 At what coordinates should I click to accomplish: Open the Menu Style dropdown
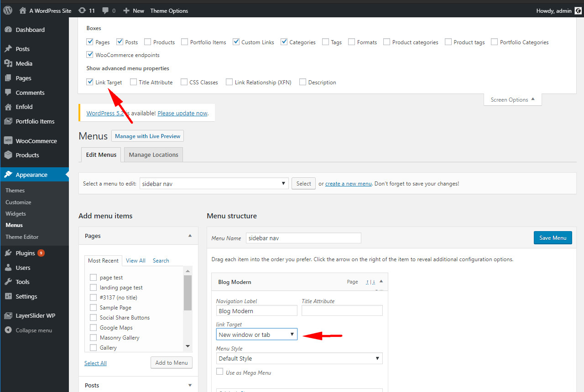299,358
